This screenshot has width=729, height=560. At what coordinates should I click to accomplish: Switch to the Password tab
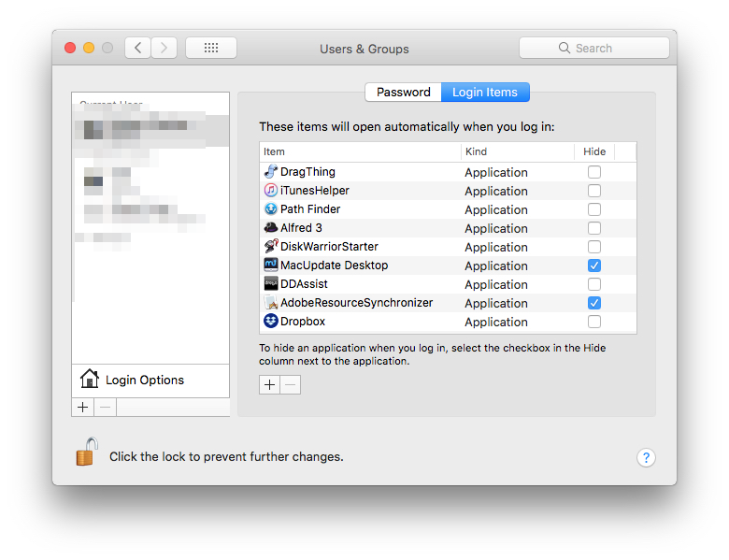click(403, 93)
